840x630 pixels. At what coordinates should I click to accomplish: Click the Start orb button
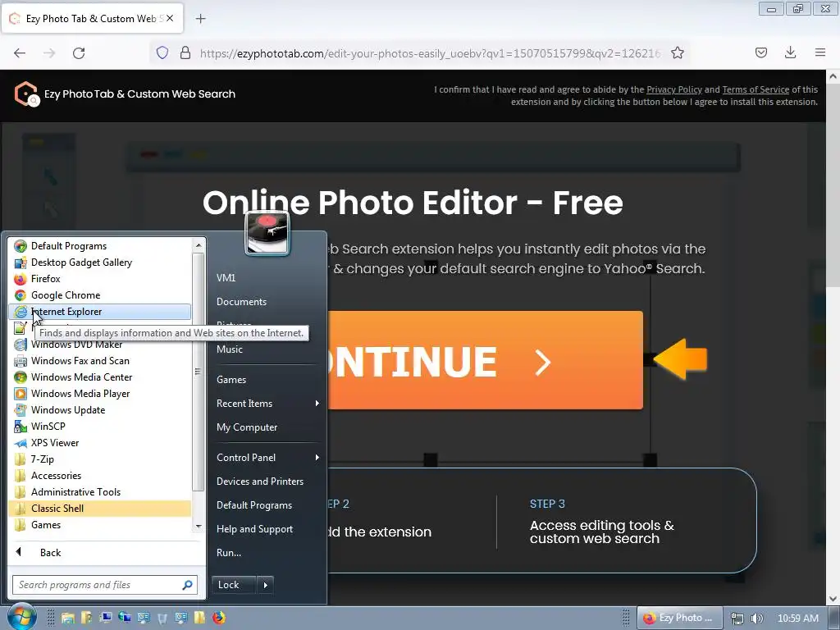pos(21,617)
